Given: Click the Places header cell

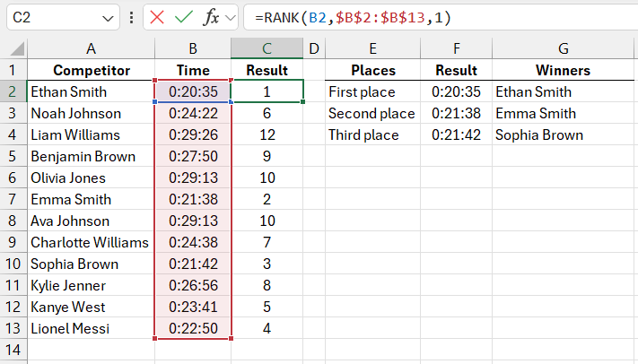Looking at the screenshot, I should click(x=372, y=70).
